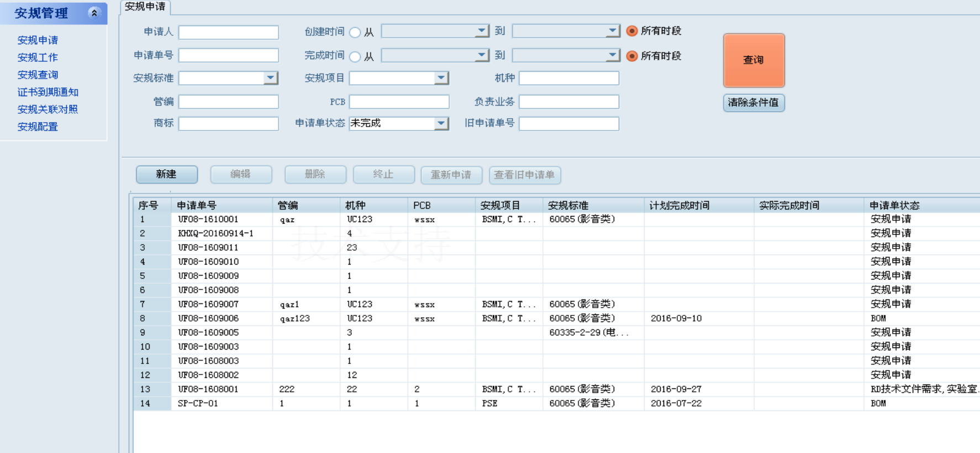Select row UF08-1609011
Viewport: 980px width, 453px height.
pyautogui.click(x=557, y=247)
